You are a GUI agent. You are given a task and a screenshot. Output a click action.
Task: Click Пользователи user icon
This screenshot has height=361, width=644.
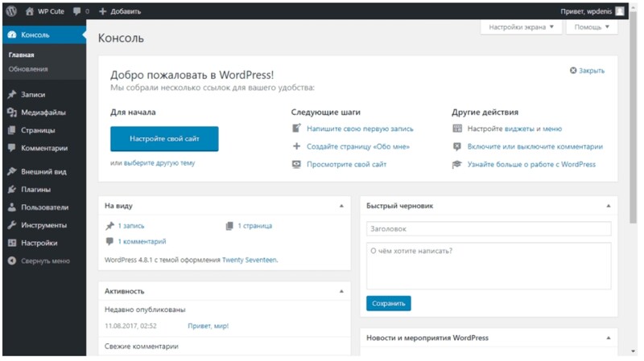coord(12,207)
